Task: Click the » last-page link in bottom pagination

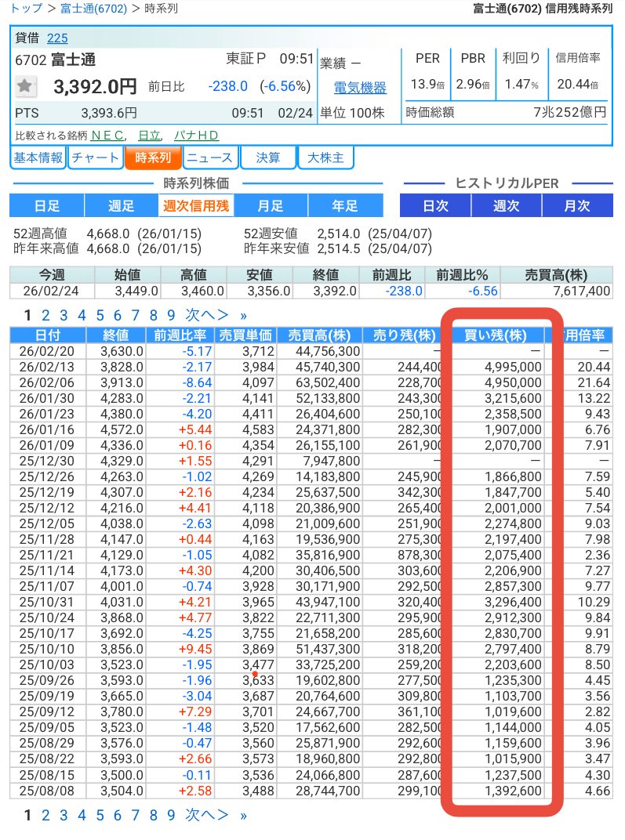Action: pyautogui.click(x=244, y=816)
